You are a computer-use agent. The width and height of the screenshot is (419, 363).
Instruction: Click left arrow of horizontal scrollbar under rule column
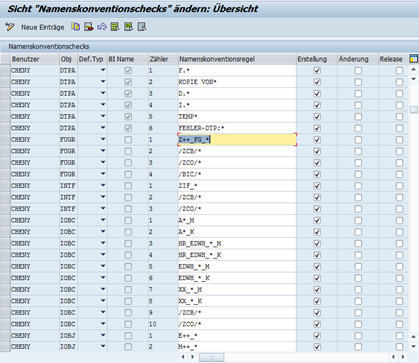point(183,357)
